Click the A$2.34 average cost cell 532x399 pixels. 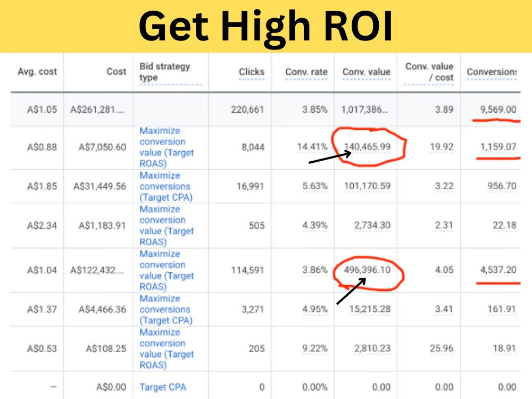[42, 225]
